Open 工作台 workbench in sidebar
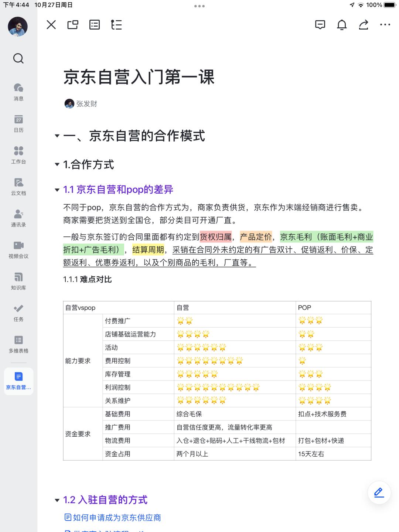 click(18, 155)
